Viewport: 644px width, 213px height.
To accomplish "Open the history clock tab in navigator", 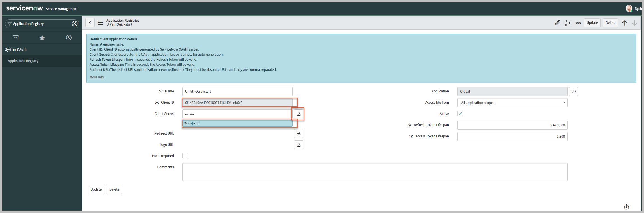I will pos(69,38).
